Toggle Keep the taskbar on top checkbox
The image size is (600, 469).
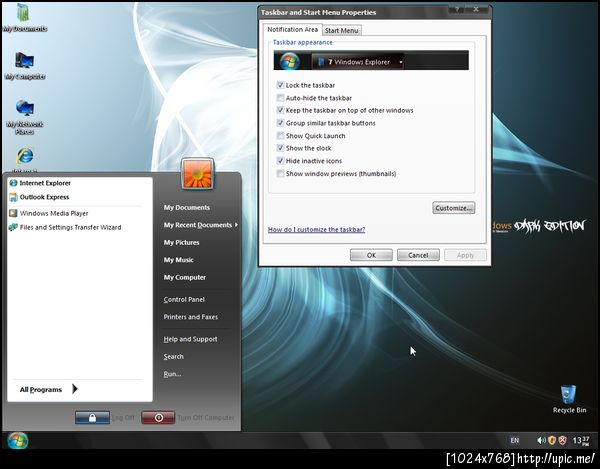(280, 110)
